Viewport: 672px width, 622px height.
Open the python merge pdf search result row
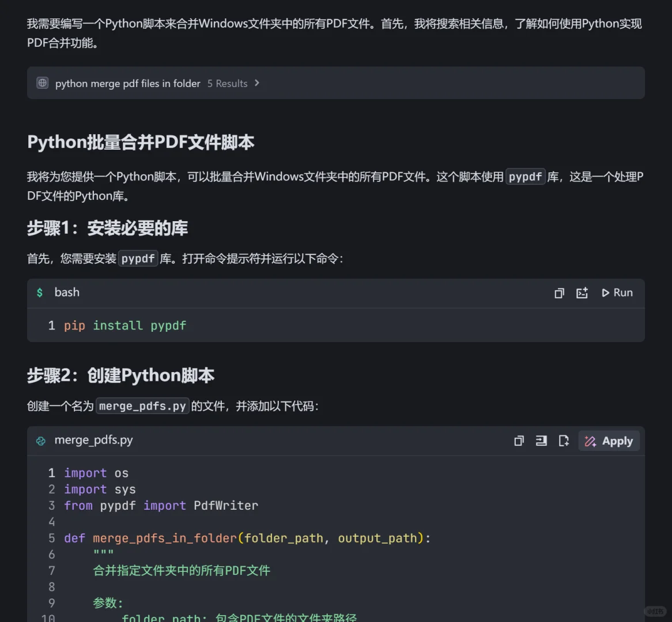click(127, 83)
